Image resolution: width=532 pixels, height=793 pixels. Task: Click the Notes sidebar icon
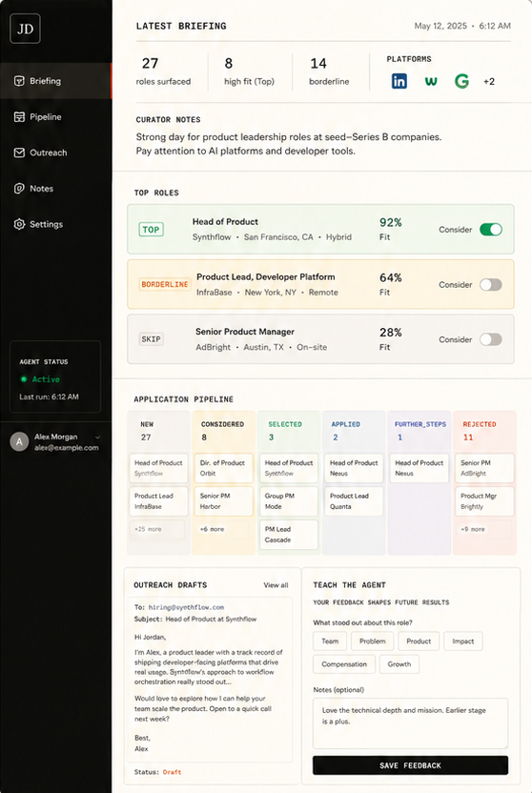coord(19,189)
